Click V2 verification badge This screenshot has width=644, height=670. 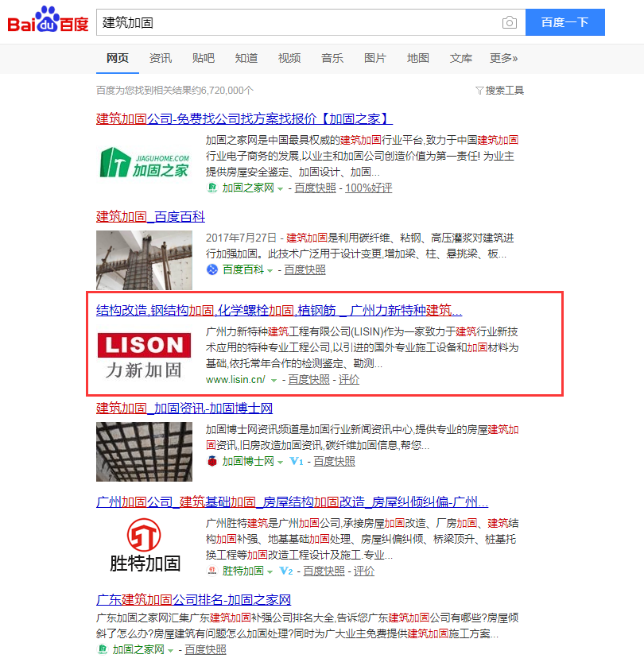coord(286,571)
